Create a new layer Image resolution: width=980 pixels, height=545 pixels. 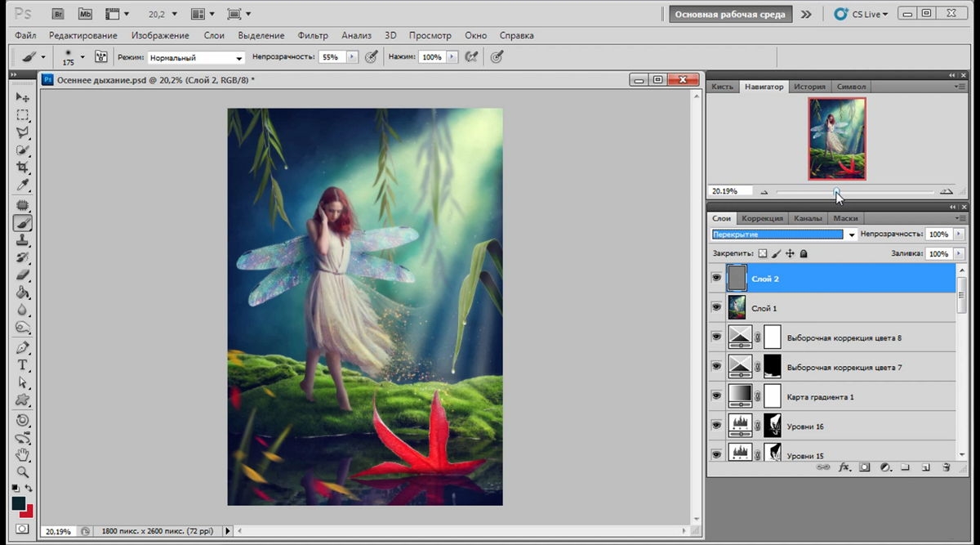(x=925, y=467)
